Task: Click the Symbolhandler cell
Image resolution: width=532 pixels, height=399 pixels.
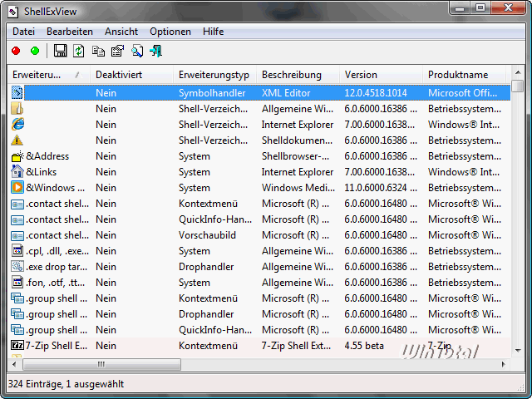Action: [212, 92]
